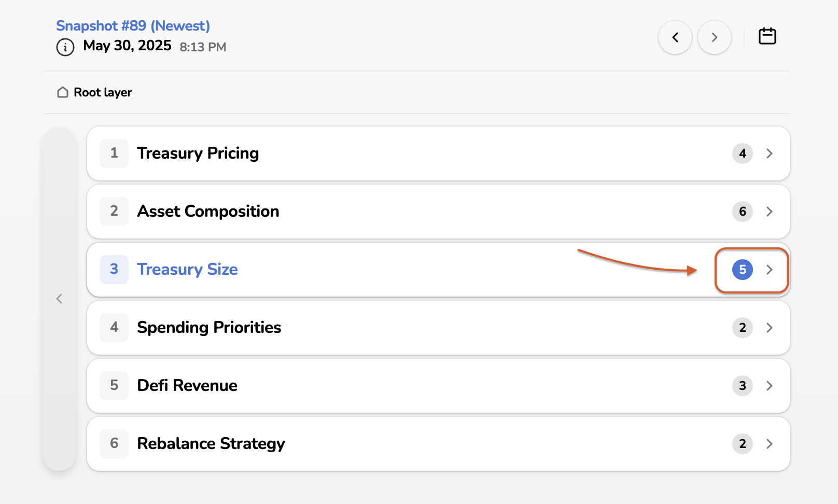Collapse the left sidebar panel chevron
The image size is (838, 504).
tap(60, 299)
